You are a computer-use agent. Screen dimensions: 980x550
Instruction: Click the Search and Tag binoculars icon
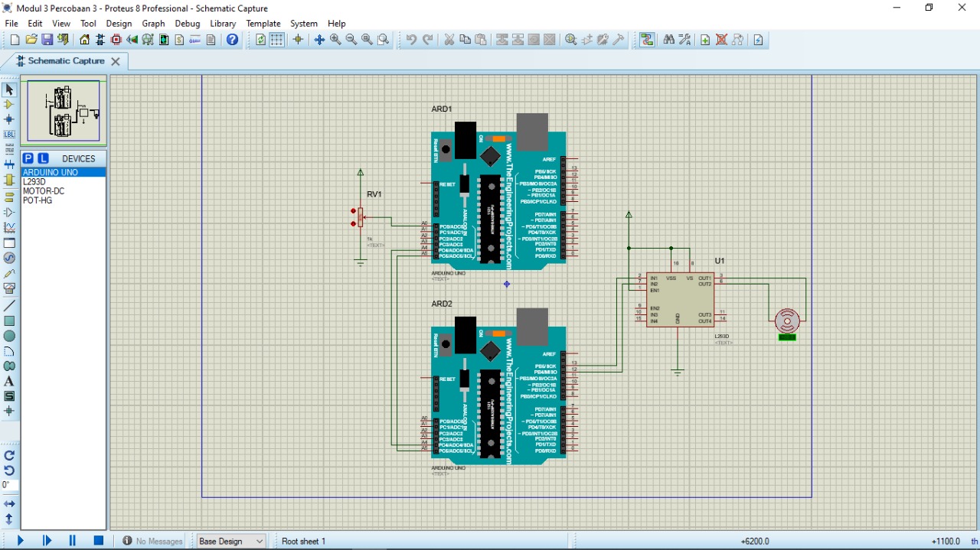(x=668, y=40)
